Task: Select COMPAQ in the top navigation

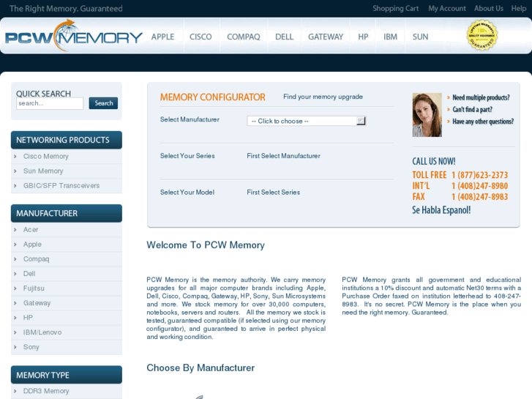Action: click(x=244, y=37)
